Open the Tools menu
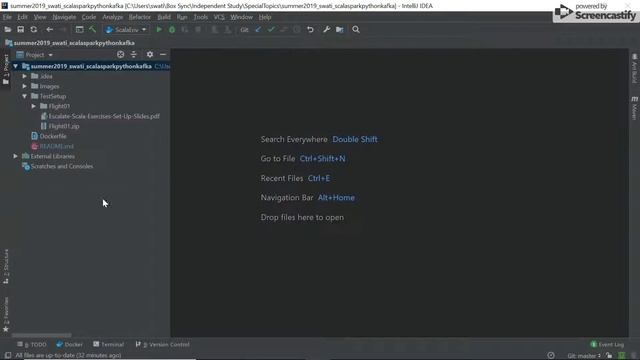This screenshot has width=640, height=360. [200, 17]
